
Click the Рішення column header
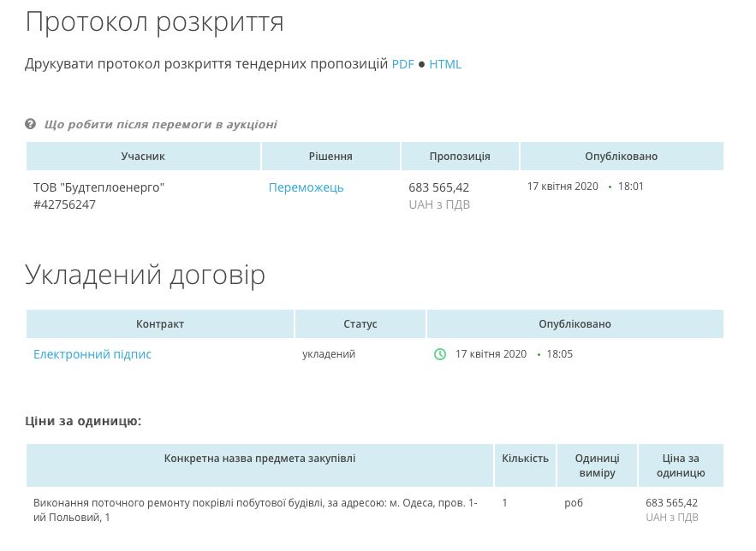point(330,156)
